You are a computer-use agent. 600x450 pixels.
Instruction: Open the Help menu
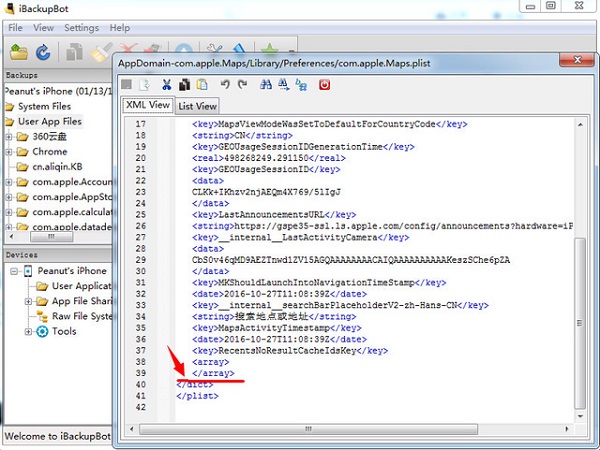tap(120, 28)
